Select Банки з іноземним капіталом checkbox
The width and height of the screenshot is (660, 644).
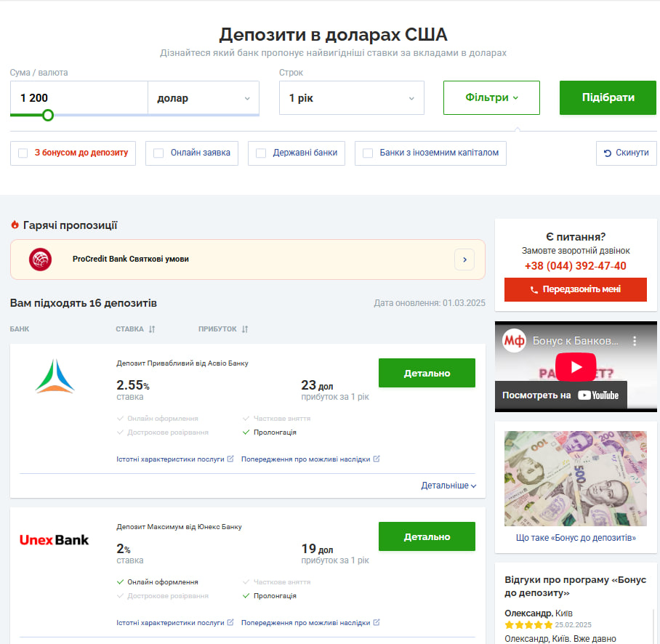pyautogui.click(x=368, y=153)
